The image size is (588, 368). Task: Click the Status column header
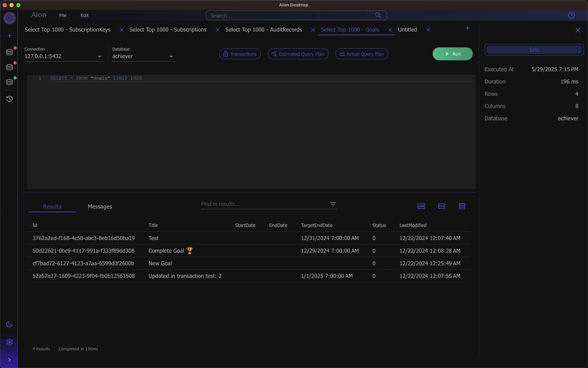pos(379,225)
